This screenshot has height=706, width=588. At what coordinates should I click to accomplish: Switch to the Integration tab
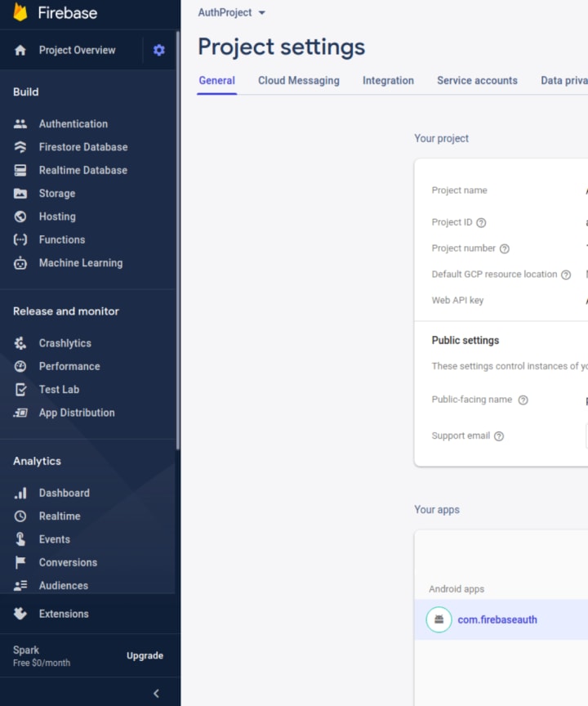point(388,81)
